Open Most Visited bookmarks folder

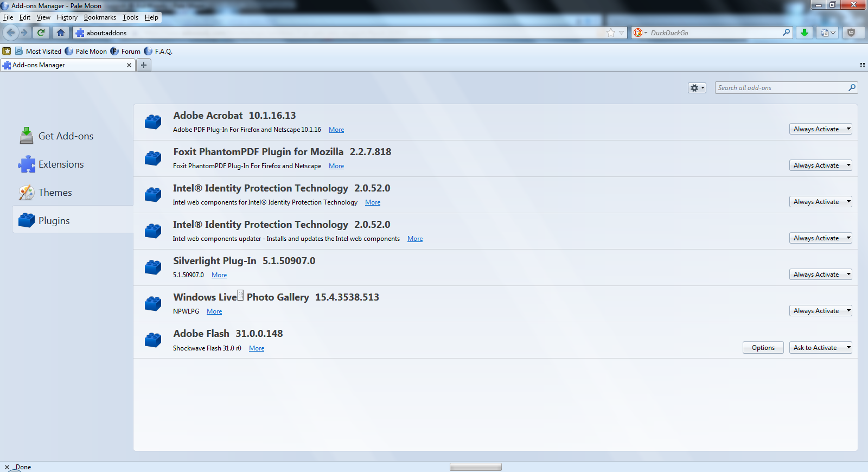[x=38, y=51]
